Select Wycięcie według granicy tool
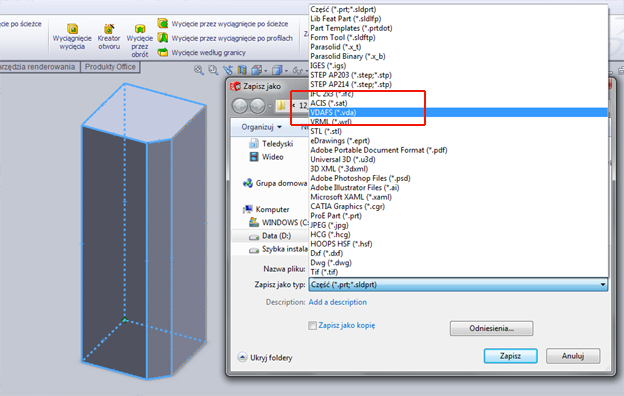This screenshot has width=624, height=396. (202, 53)
